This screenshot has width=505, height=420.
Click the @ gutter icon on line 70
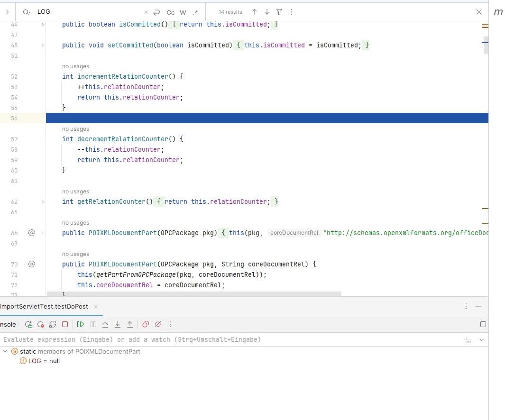[x=32, y=264]
